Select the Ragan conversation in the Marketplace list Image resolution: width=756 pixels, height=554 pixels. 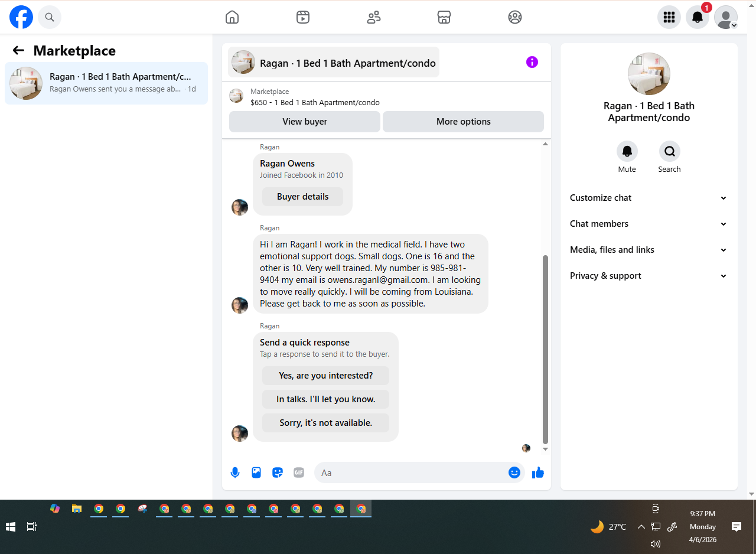coord(106,83)
